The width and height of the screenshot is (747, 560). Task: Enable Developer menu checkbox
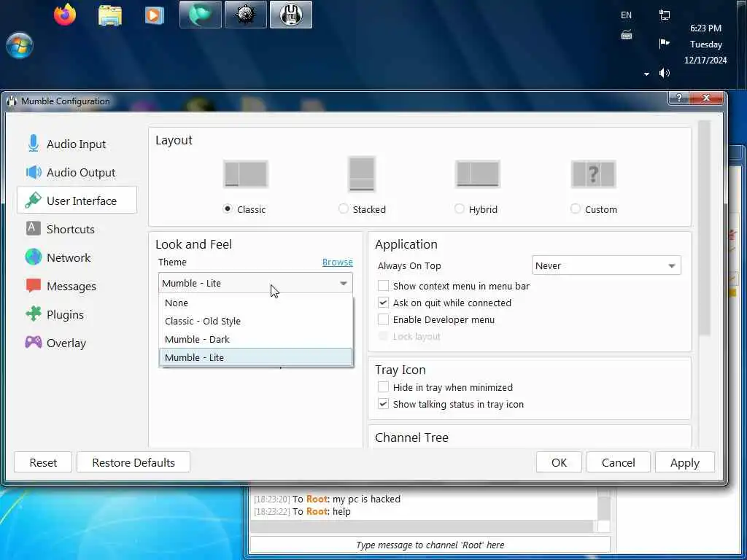pyautogui.click(x=383, y=319)
